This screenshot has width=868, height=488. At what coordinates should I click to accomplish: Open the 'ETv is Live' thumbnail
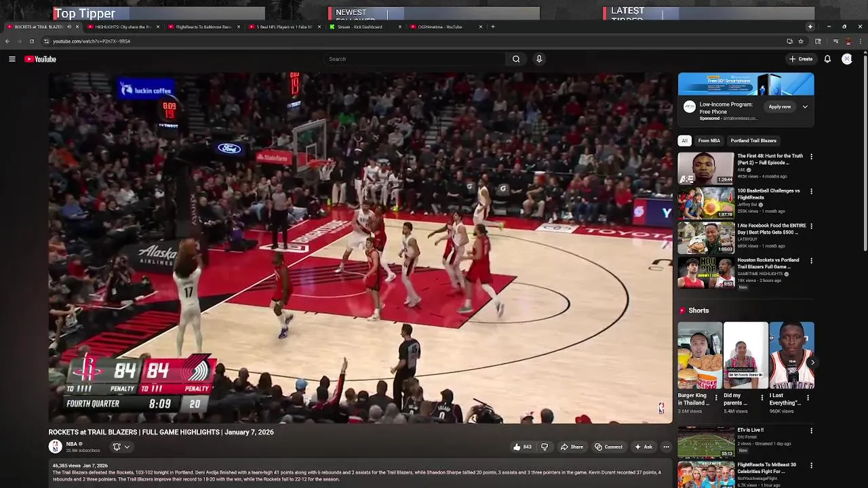(706, 442)
